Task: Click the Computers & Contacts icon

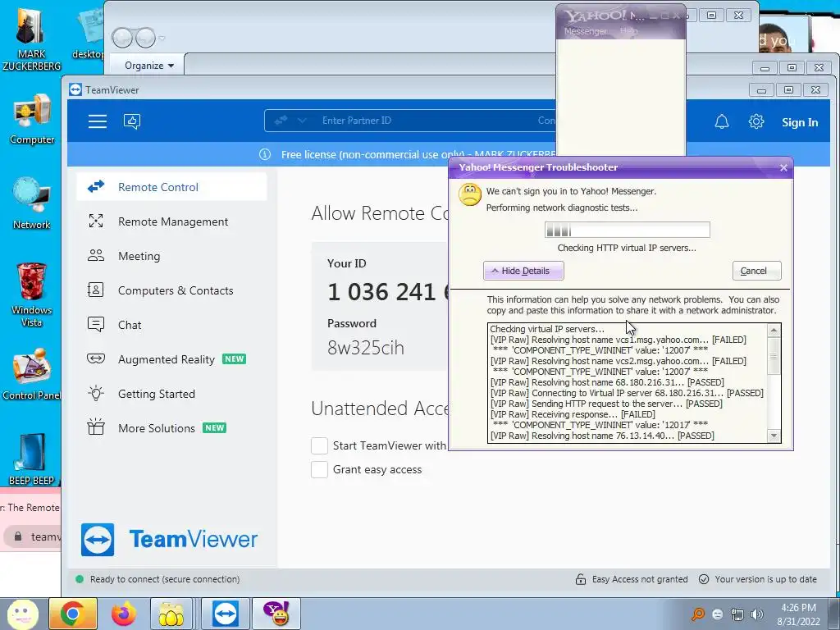Action: tap(95, 290)
